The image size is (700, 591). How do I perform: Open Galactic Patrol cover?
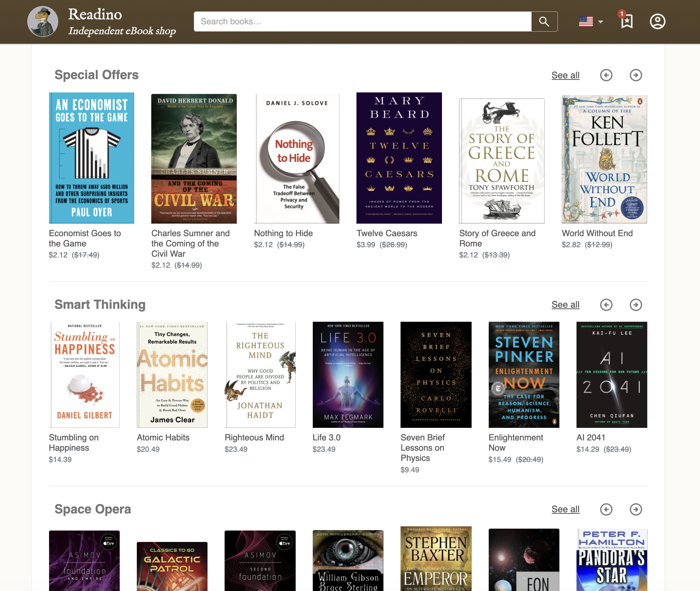(x=172, y=566)
